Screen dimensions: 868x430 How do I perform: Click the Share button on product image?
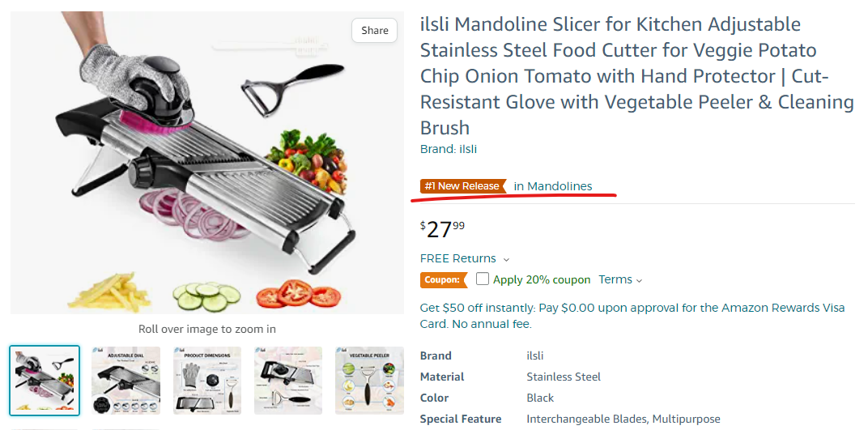coord(375,31)
